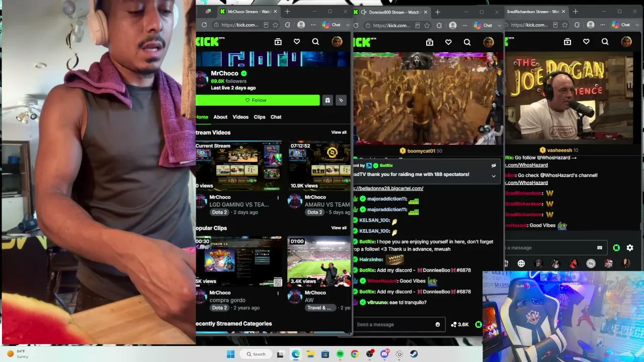Open the Current Stream video thumbnail
Viewport: 644px width, 362px height.
[239, 166]
